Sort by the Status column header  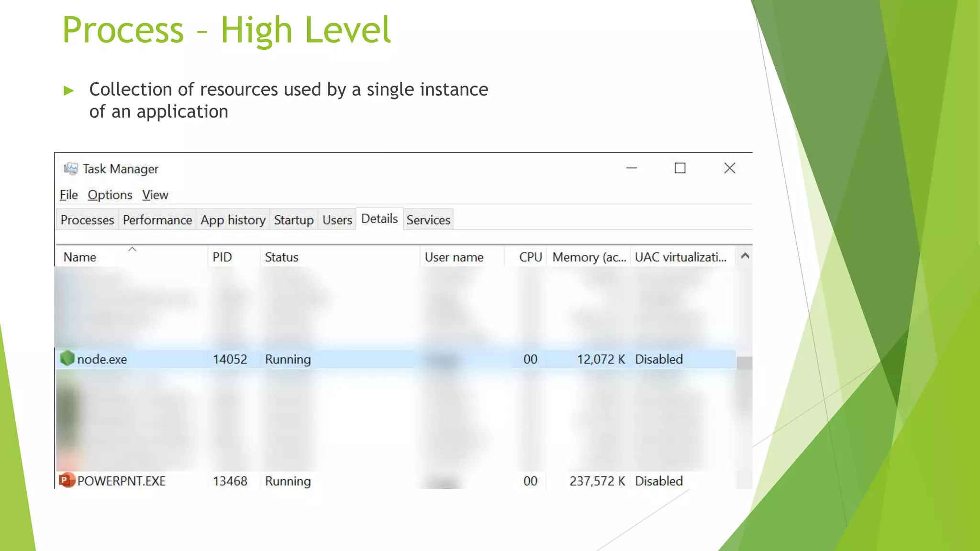click(340, 257)
